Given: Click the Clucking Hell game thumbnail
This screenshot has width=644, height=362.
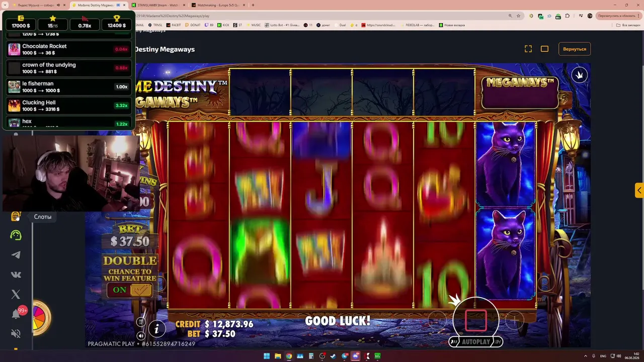Looking at the screenshot, I should pos(14,106).
